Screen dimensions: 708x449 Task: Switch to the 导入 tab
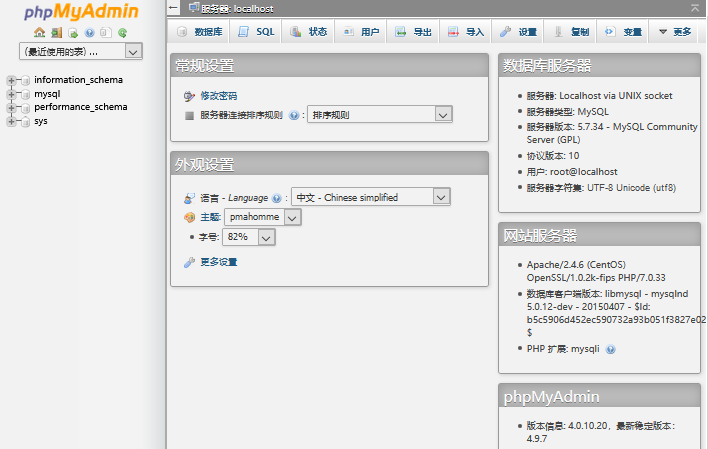[x=466, y=32]
